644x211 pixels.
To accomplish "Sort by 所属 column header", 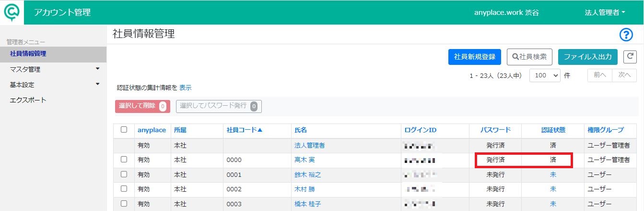I will [x=180, y=130].
